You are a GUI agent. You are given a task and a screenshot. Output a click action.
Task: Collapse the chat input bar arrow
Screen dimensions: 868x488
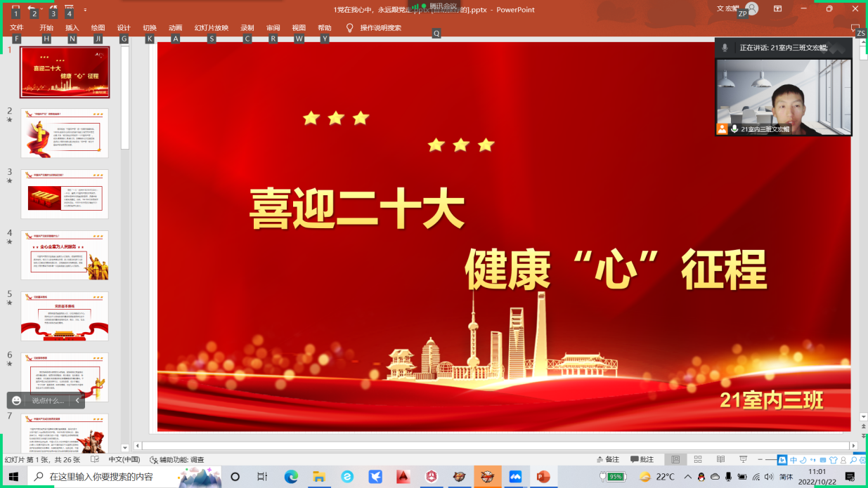pos(77,400)
